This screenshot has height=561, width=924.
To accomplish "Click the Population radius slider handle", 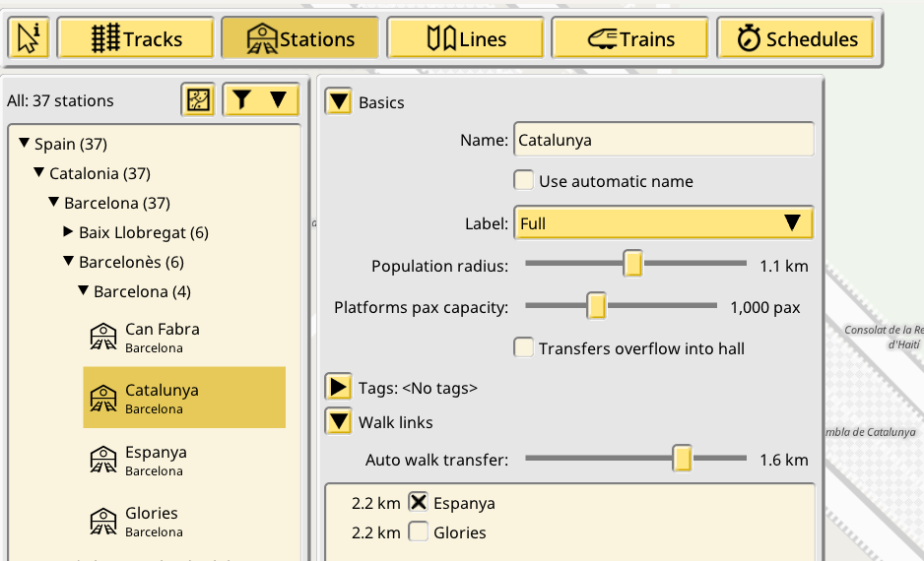I will coord(633,264).
